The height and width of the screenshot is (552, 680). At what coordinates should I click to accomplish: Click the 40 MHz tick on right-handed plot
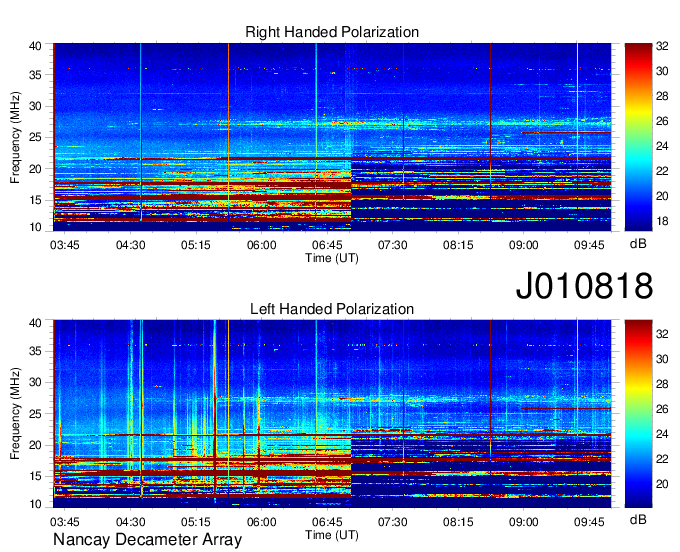point(35,46)
